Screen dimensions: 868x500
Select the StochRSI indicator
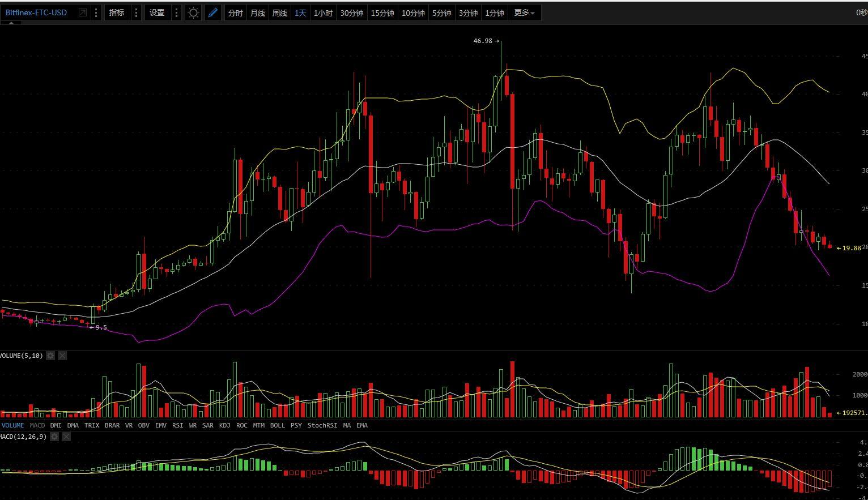click(322, 425)
